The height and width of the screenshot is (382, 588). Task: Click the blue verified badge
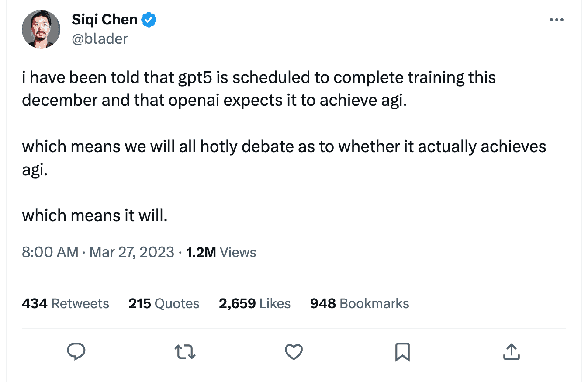[x=149, y=20]
